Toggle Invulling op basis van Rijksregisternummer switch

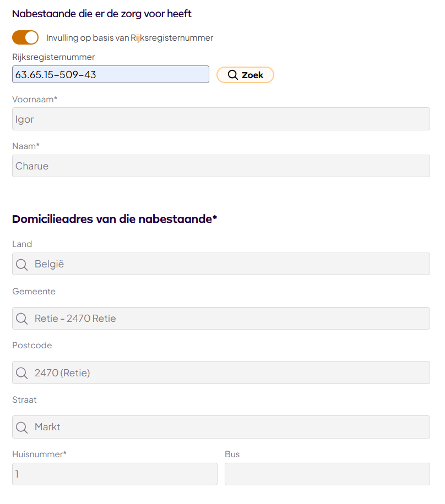25,37
